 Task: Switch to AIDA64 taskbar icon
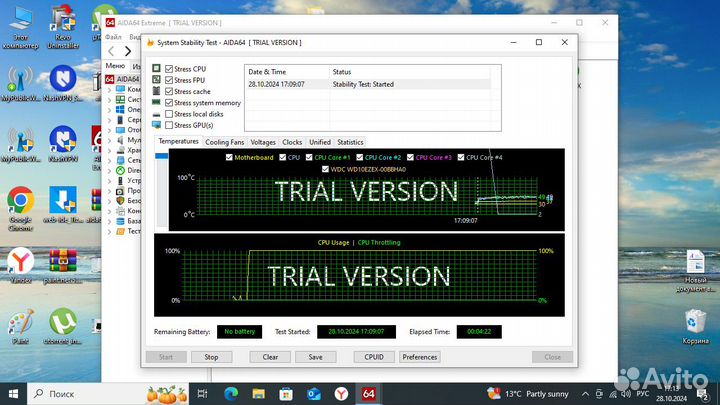click(x=368, y=394)
